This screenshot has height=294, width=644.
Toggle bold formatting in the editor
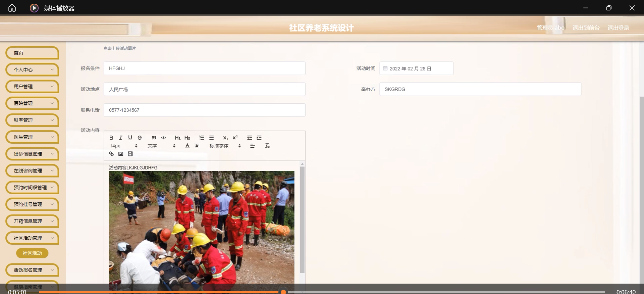pyautogui.click(x=111, y=138)
